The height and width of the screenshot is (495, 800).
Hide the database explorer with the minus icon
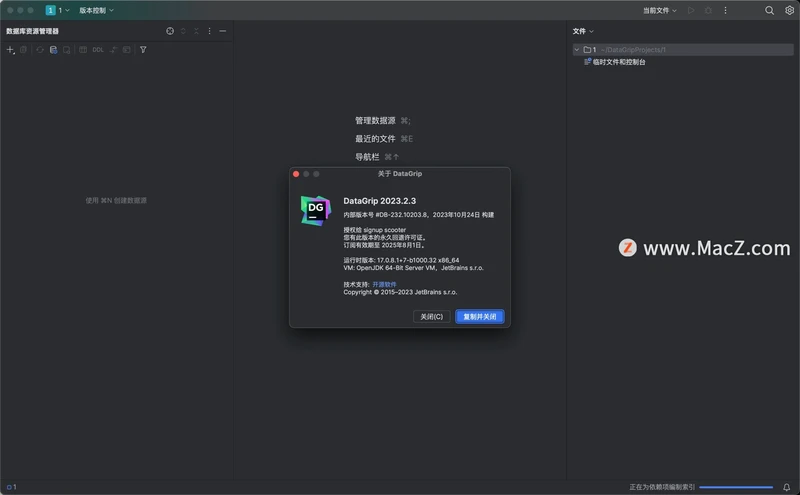click(x=222, y=31)
